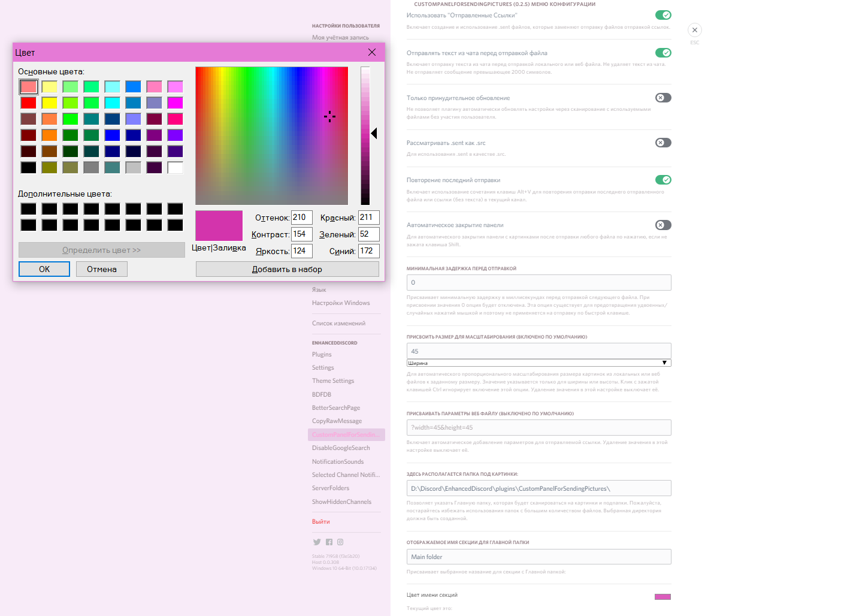
Task: Click Выйти in the settings sidebar
Action: [x=321, y=521]
